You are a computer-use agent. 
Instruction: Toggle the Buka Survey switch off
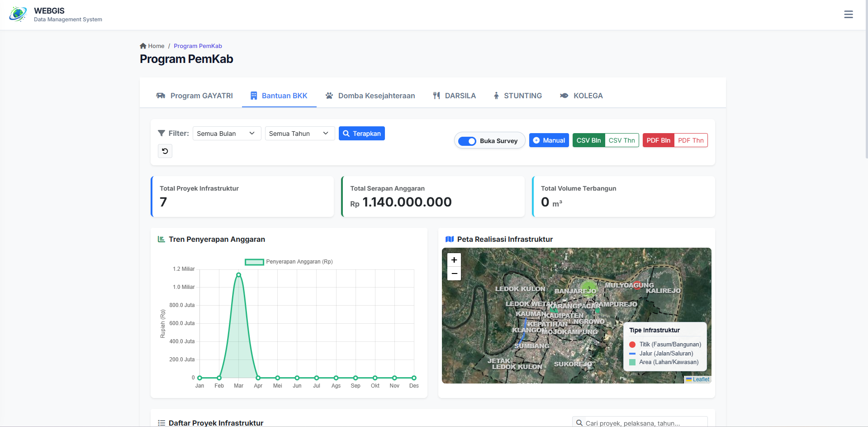click(x=467, y=141)
